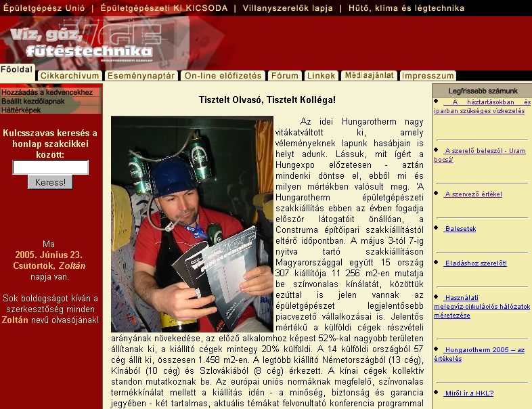Open Hűtő, klíma és légtechnika link
The image size is (532, 409).
tap(406, 8)
